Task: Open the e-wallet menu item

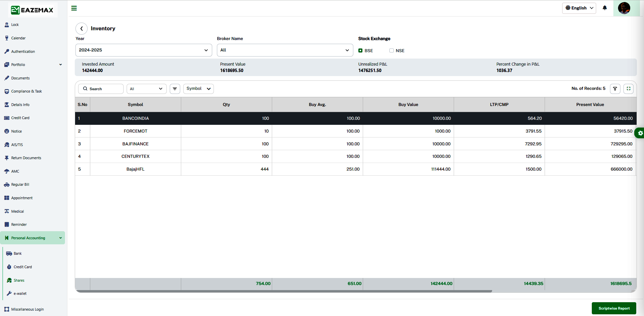Action: pos(20,293)
